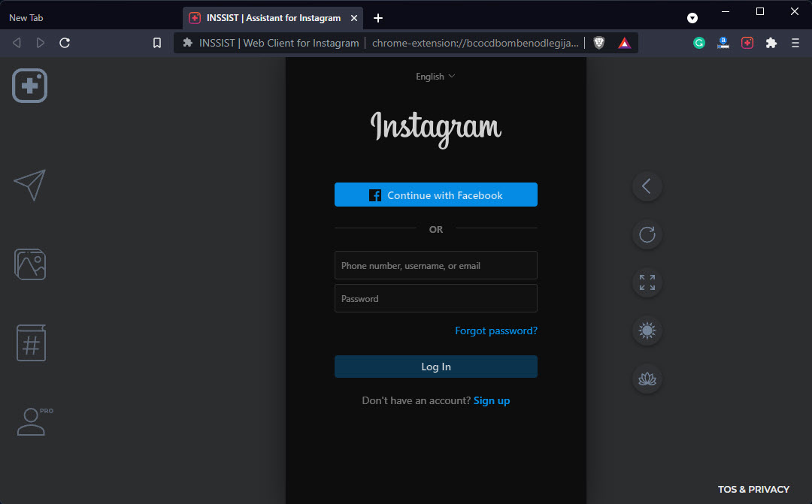812x504 pixels.
Task: Close the INSSIST tab
Action: coord(354,18)
